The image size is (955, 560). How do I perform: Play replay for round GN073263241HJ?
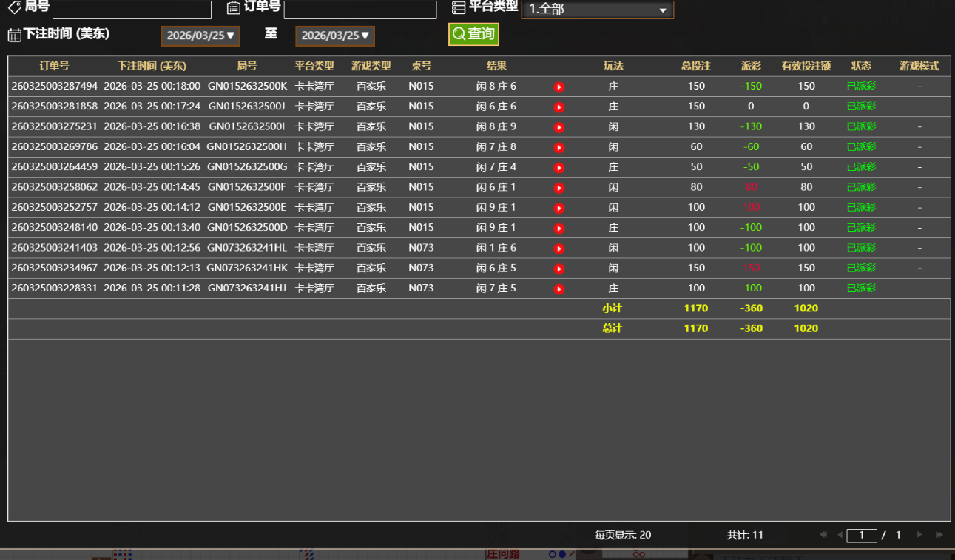(x=559, y=289)
